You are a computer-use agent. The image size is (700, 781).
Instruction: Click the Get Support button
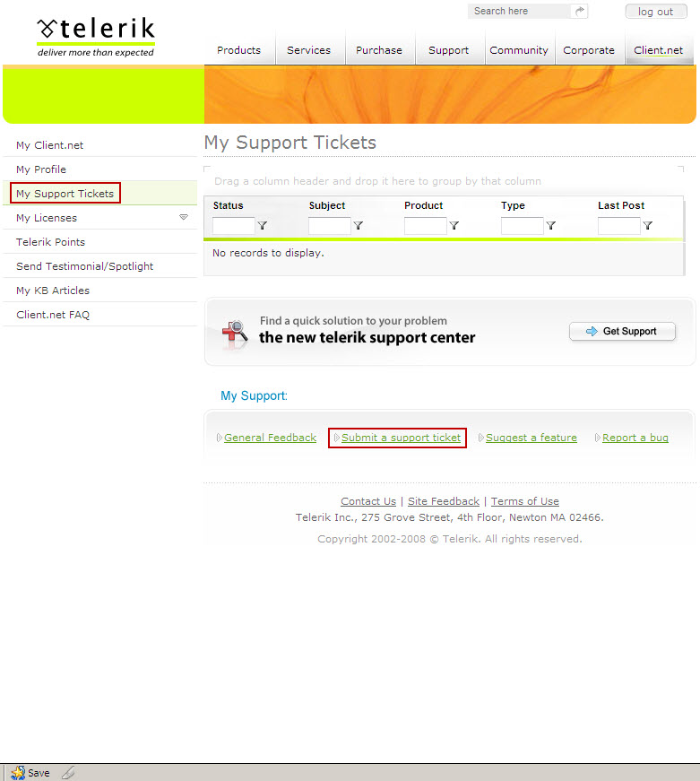(622, 331)
